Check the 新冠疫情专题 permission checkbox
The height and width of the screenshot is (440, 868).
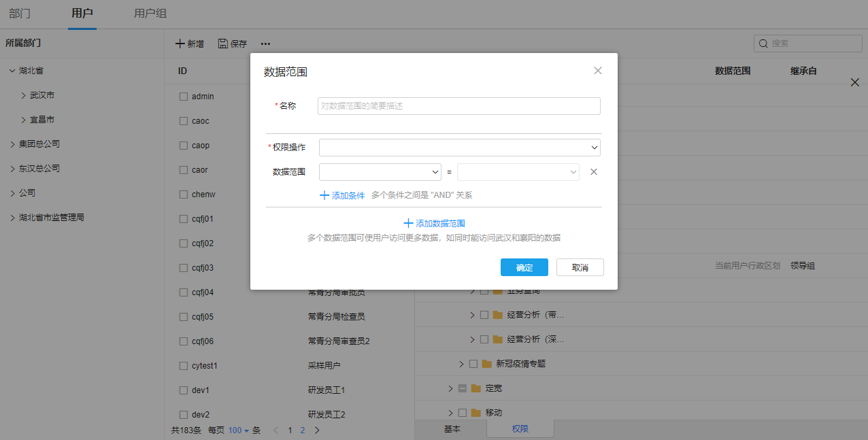(473, 364)
